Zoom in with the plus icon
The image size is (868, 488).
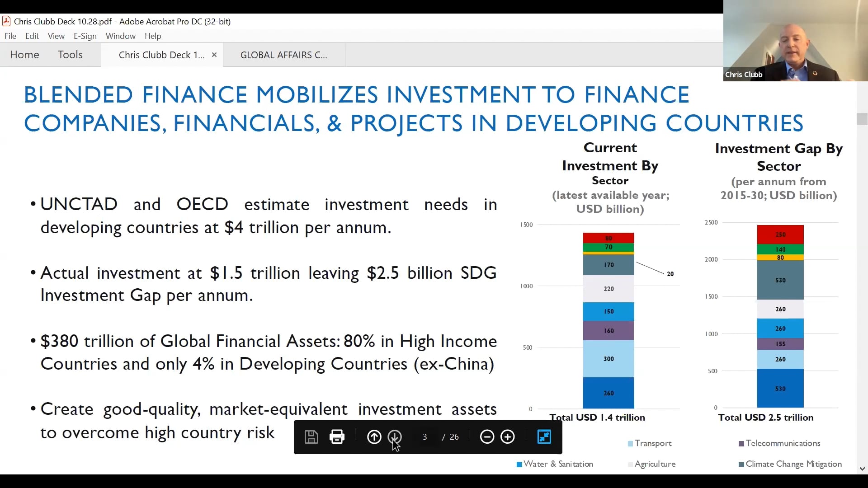pyautogui.click(x=508, y=436)
